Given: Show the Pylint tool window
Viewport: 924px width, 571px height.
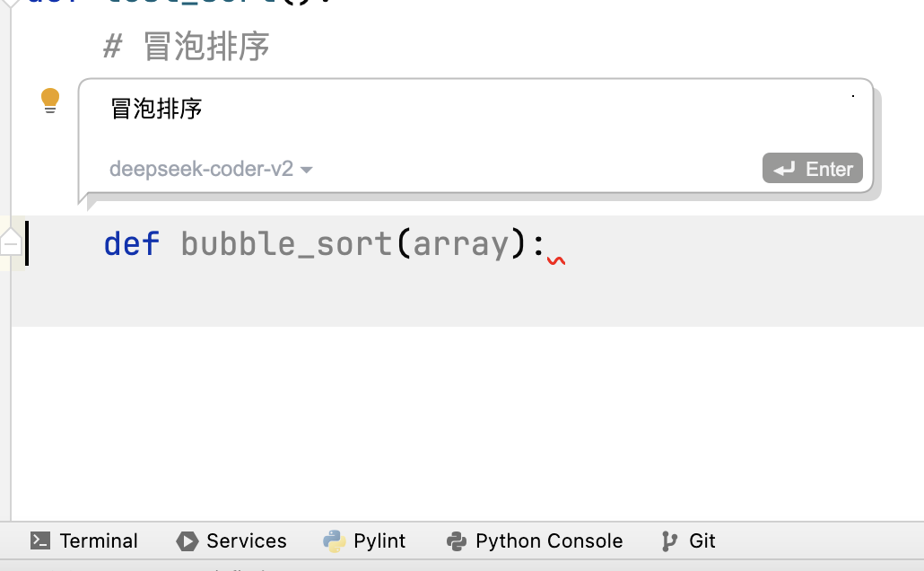Looking at the screenshot, I should (379, 540).
